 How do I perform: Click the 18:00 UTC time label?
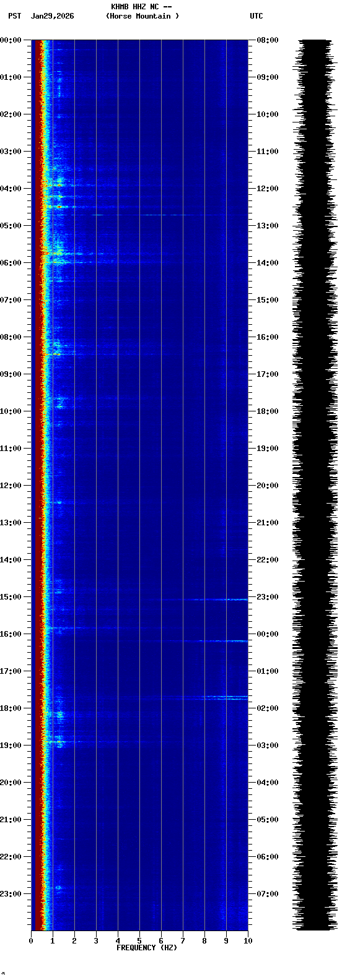point(268,411)
